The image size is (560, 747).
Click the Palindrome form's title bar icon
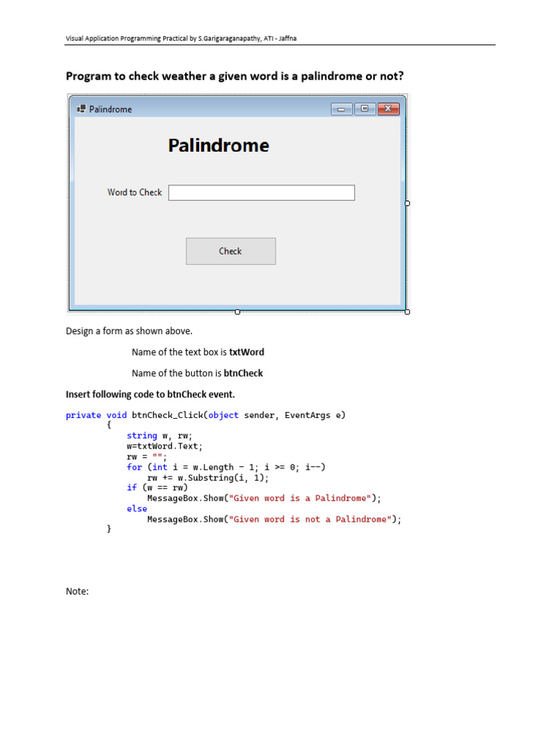click(x=82, y=109)
